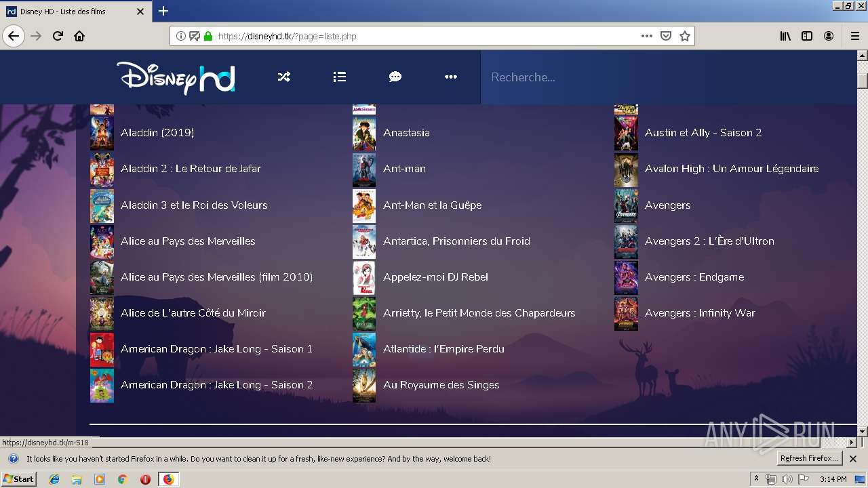Viewport: 868px width, 488px height.
Task: Open American Dragon : Jake Long - Saison 1
Action: coord(216,349)
